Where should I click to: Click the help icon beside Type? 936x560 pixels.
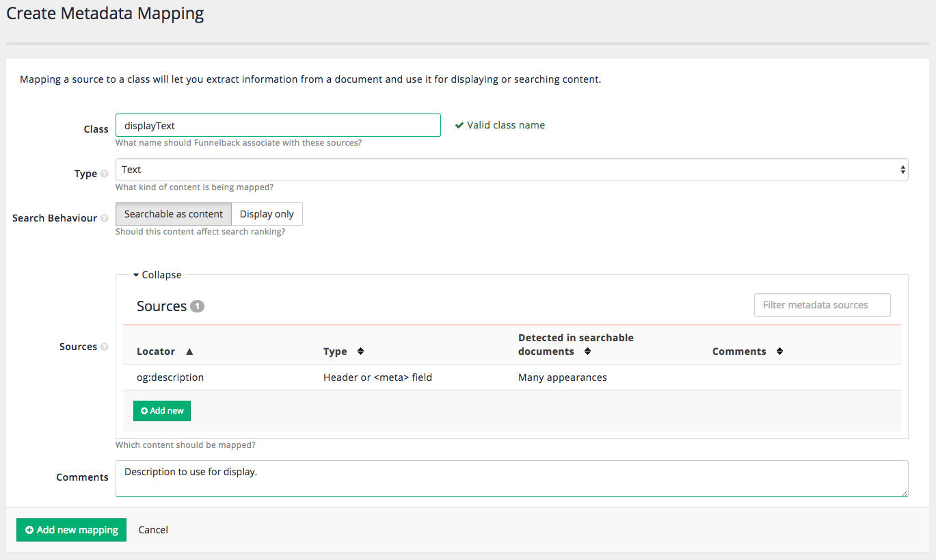[105, 174]
